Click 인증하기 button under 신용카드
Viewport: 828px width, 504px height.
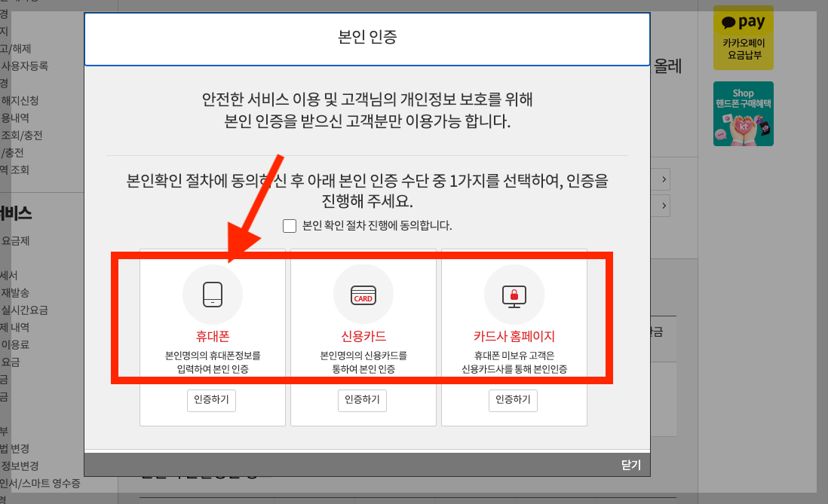click(362, 400)
